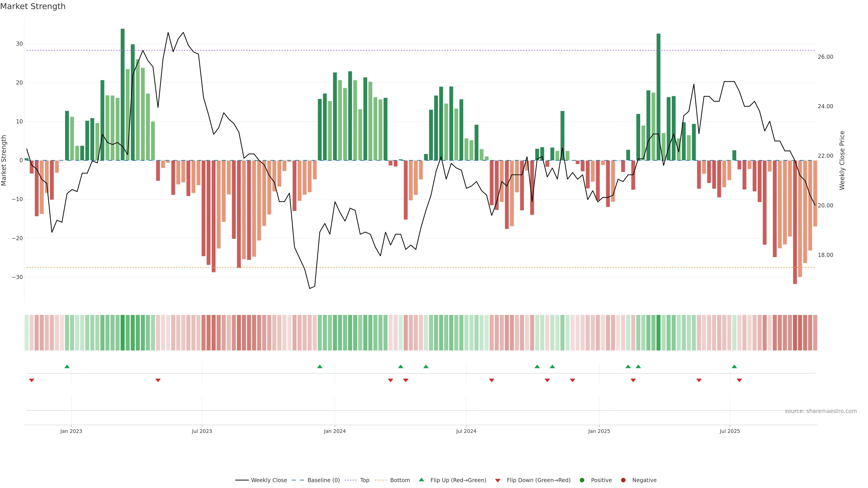Click the Jul 2024 x-axis label

point(466,431)
